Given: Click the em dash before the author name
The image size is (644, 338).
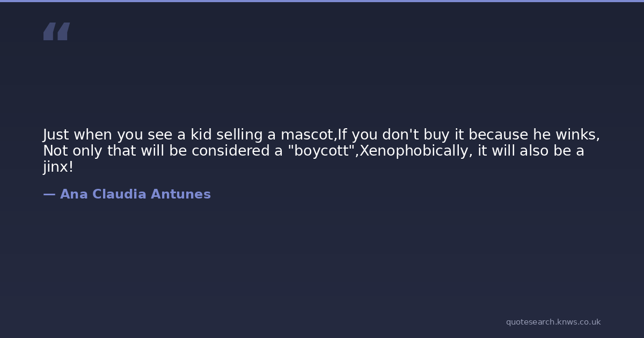Looking at the screenshot, I should coord(49,194).
